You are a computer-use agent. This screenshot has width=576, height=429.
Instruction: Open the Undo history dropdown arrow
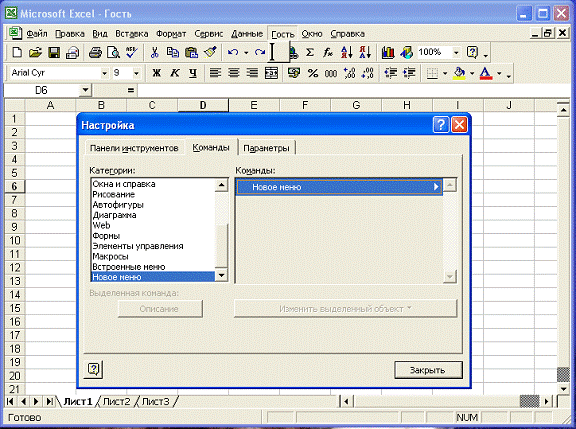coord(246,53)
